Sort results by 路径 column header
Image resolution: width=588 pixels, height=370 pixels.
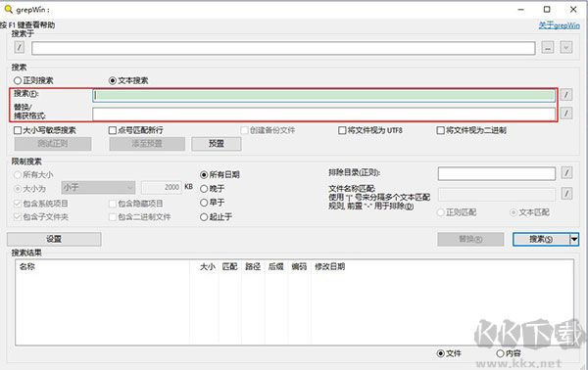(x=253, y=266)
